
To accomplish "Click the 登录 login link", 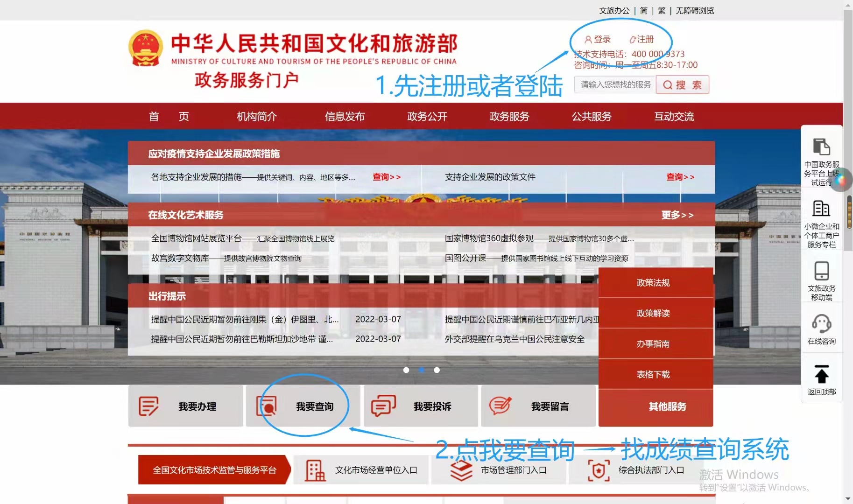I will 598,40.
